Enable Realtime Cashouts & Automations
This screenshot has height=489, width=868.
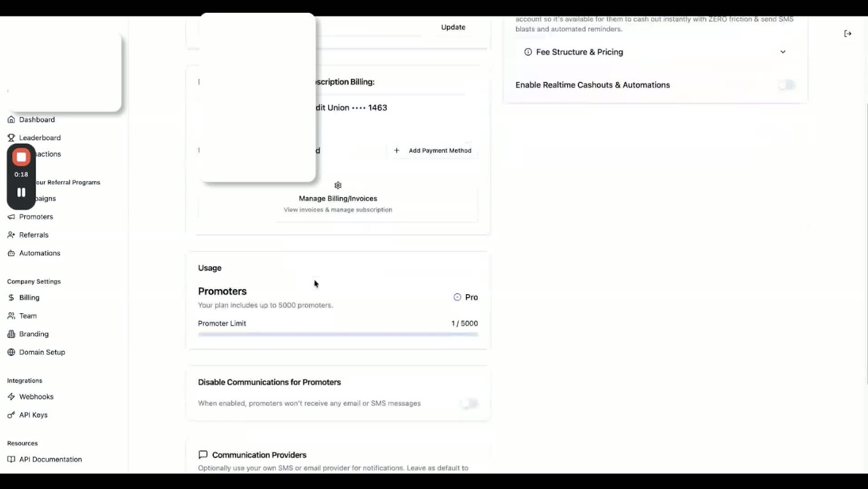(787, 85)
